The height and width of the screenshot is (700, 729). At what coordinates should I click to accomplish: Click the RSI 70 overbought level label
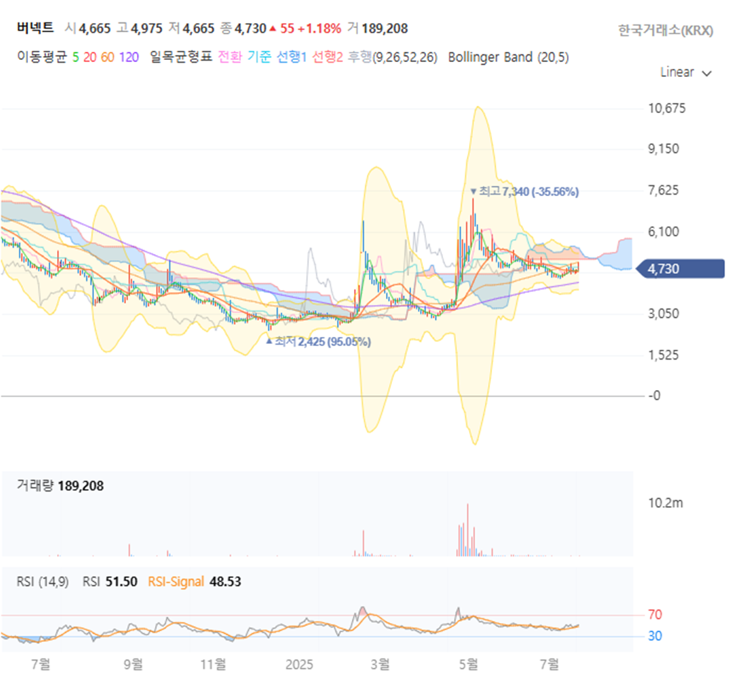[x=655, y=615]
